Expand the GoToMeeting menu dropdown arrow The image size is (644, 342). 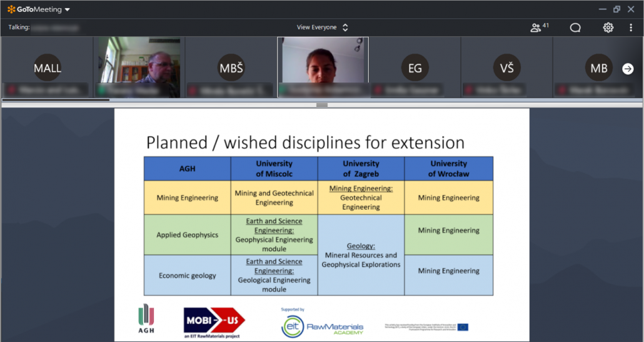68,10
